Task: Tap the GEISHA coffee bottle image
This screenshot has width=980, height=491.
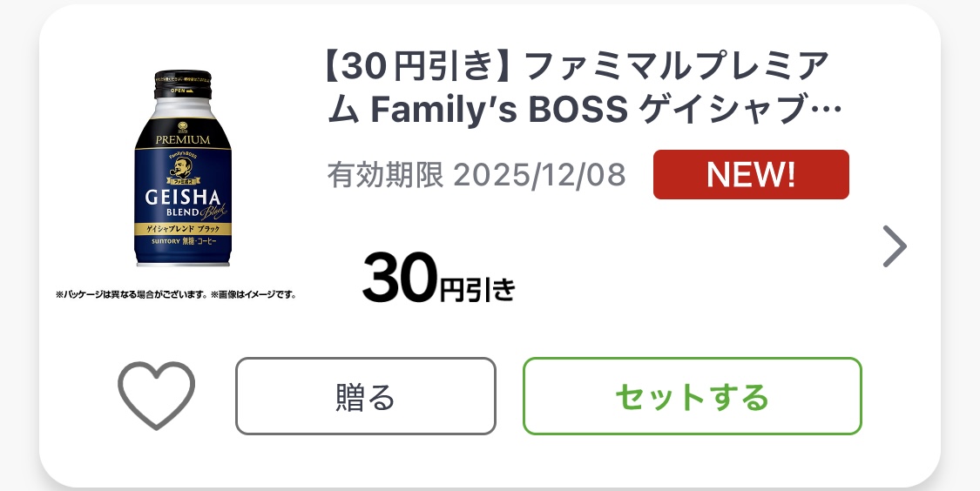Action: click(x=183, y=170)
